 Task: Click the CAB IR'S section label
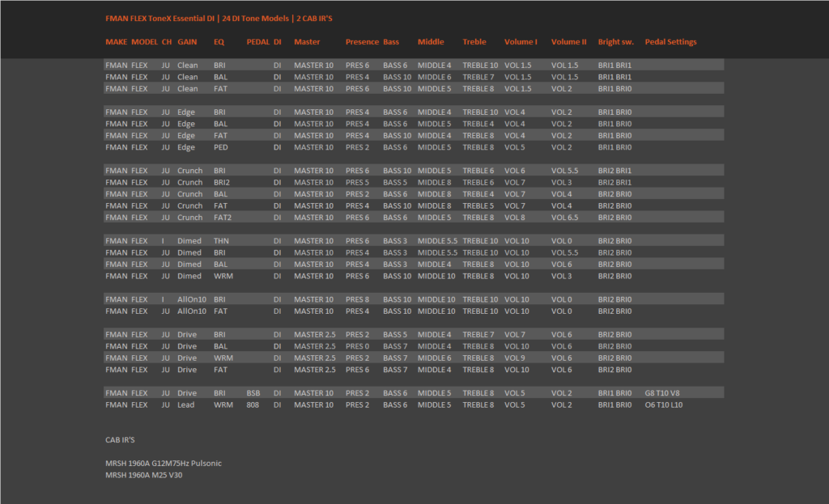coord(120,440)
